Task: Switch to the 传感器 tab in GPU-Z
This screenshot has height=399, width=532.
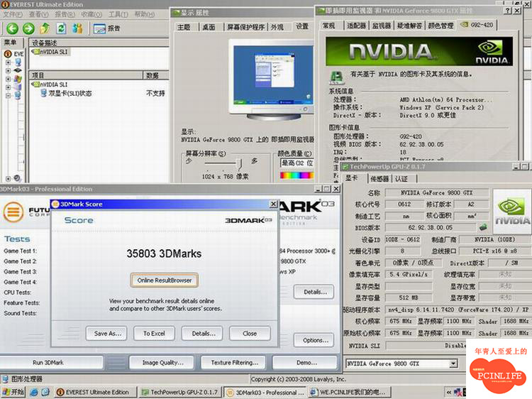Action: (x=379, y=179)
